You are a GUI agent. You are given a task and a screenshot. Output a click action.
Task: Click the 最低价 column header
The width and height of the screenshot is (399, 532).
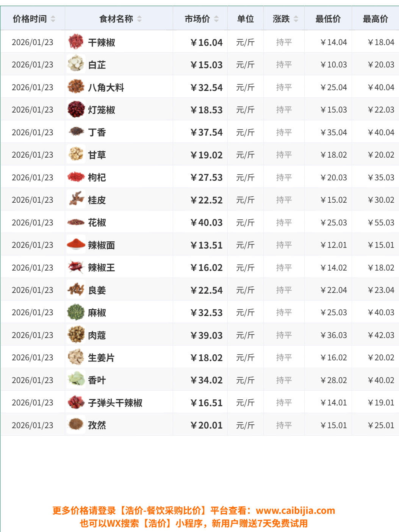[328, 19]
